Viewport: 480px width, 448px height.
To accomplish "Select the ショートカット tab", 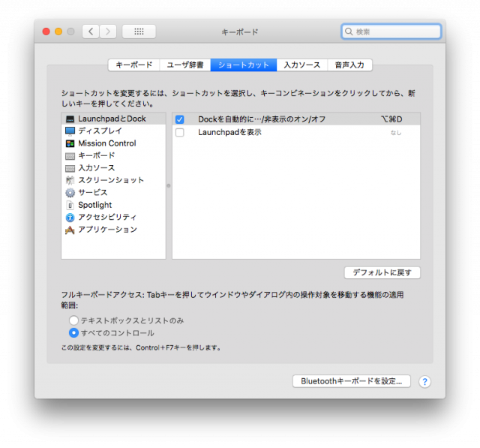I will (244, 65).
